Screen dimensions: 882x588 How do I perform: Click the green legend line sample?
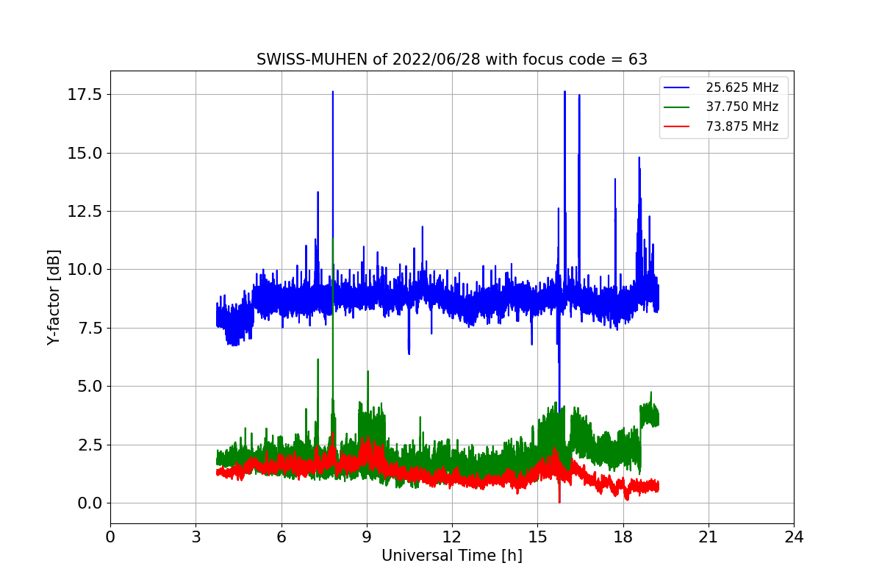676,107
